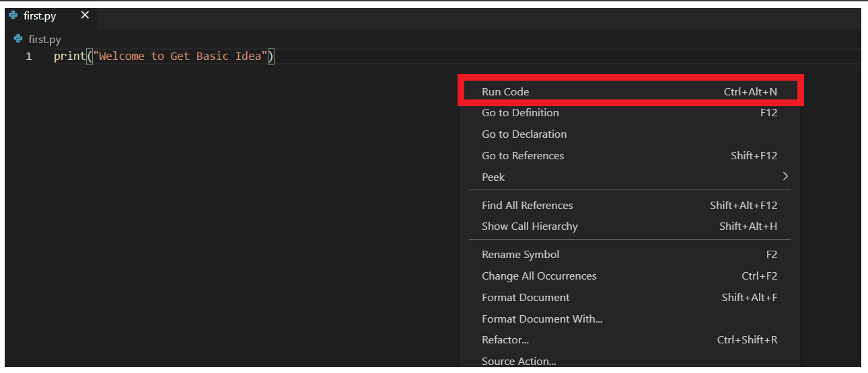Select the first.py breadcrumb label
868x373 pixels.
[44, 40]
